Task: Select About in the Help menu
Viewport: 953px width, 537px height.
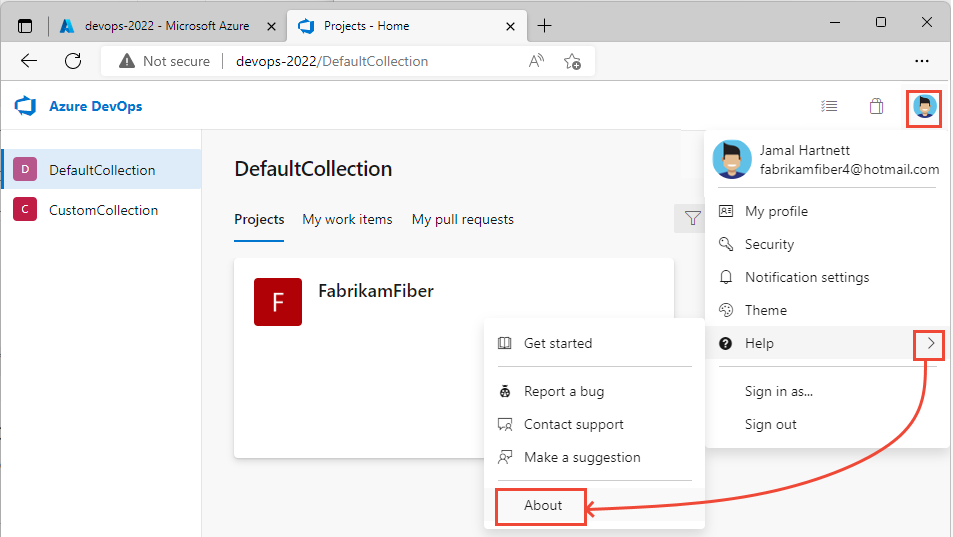Action: click(x=543, y=505)
